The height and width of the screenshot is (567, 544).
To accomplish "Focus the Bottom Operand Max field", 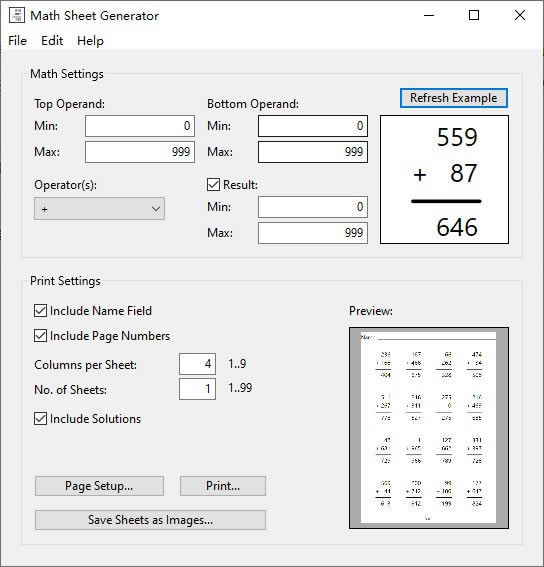I will tap(313, 152).
